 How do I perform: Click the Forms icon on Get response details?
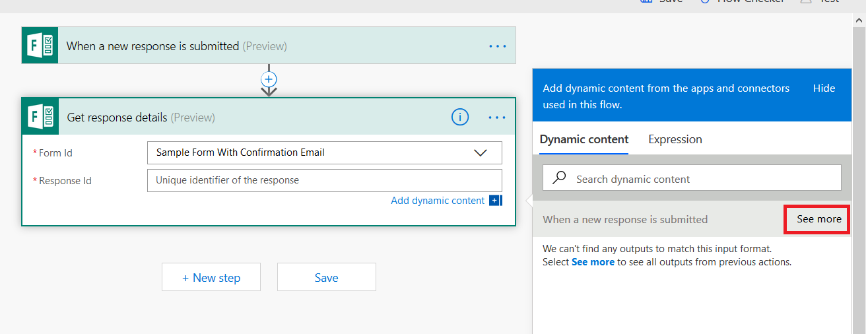coord(40,117)
